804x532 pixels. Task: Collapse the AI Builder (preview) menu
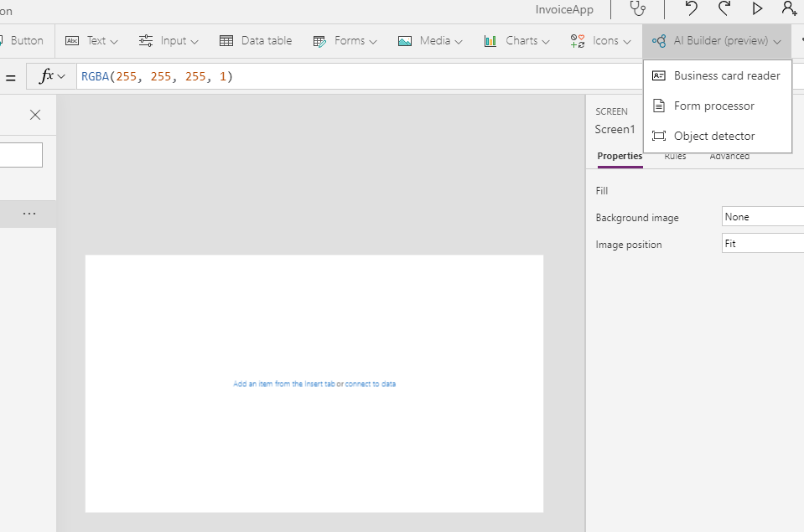[716, 40]
